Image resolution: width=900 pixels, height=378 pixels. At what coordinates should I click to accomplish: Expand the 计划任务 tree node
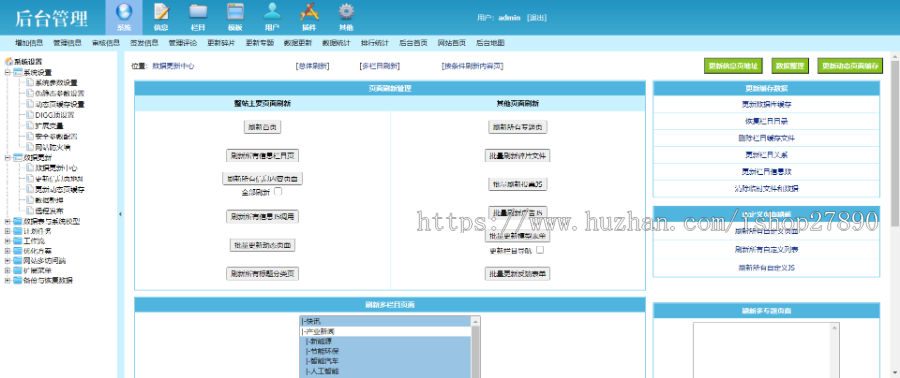pos(7,231)
